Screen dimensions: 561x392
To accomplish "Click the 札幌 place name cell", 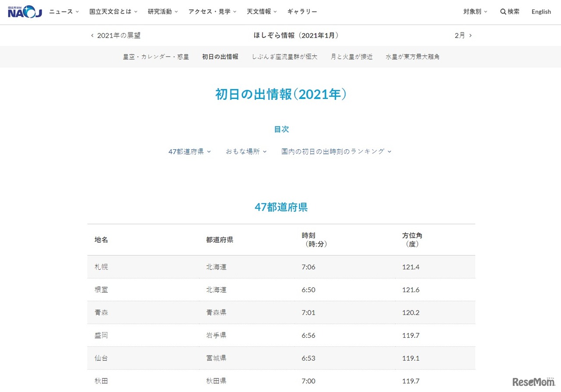I will click(x=101, y=267).
